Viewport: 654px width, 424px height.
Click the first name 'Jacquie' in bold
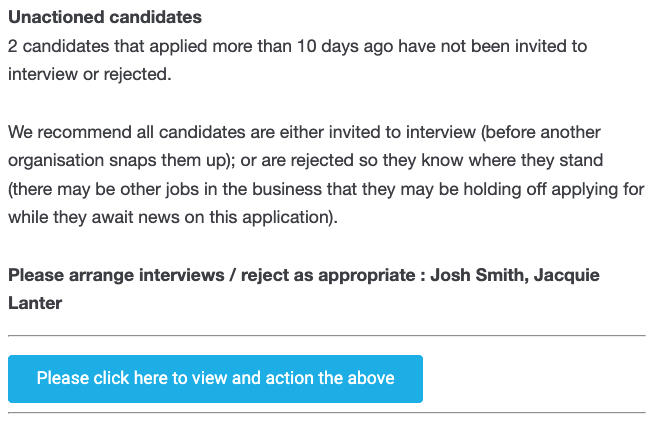point(566,275)
